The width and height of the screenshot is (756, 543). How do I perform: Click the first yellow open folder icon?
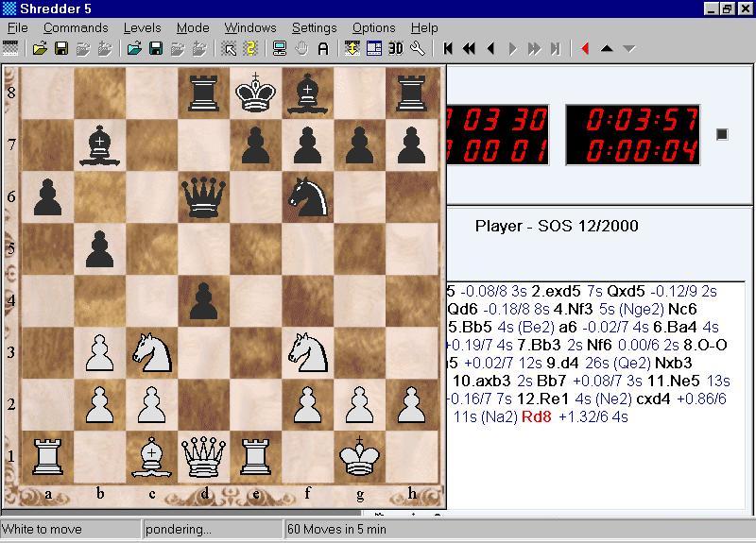40,48
